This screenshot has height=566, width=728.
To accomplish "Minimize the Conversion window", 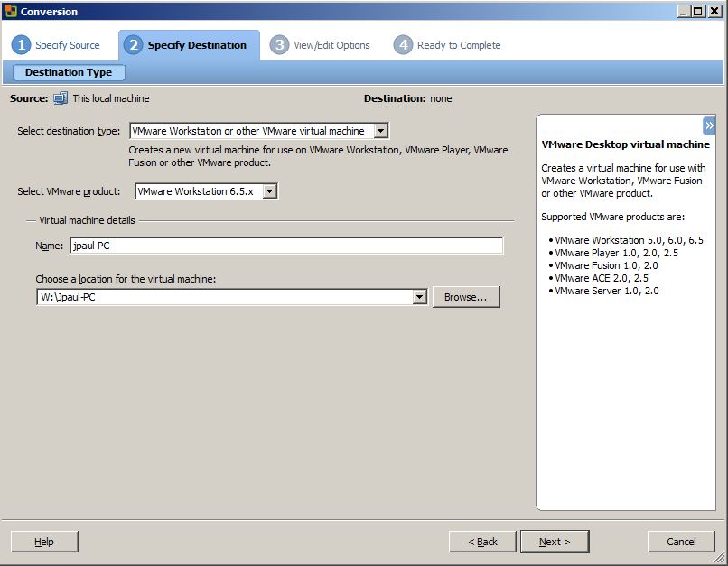I will pyautogui.click(x=684, y=11).
